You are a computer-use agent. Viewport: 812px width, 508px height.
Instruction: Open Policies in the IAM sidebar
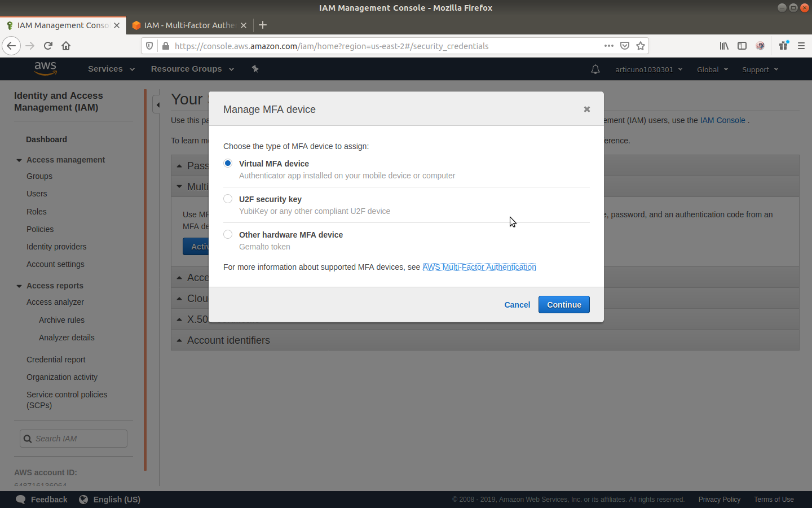[40, 229]
